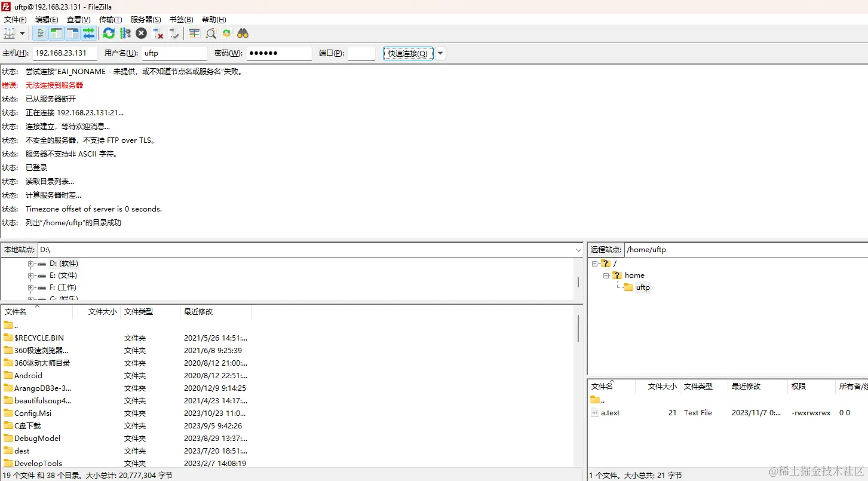
Task: Open the 查看(V) menu
Action: point(78,20)
